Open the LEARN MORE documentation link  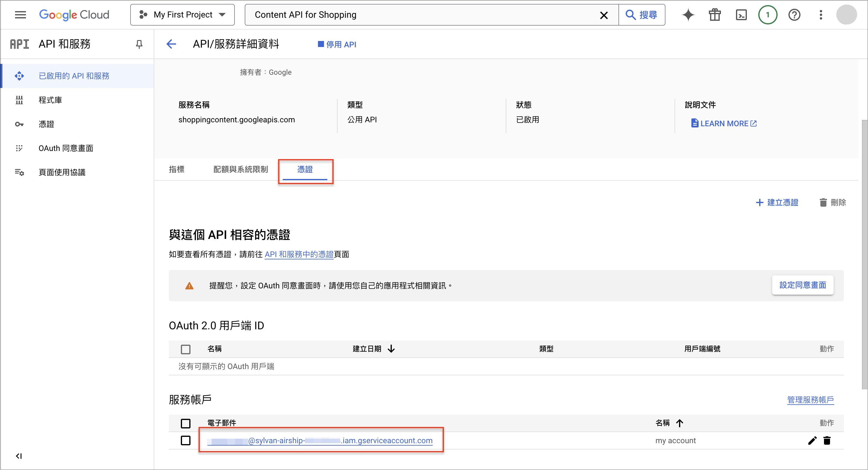point(723,124)
